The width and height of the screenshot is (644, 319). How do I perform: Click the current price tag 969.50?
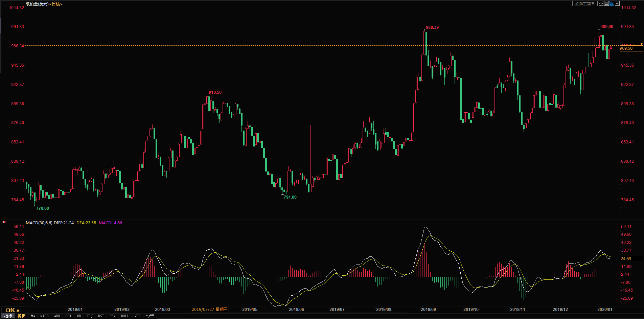click(x=631, y=48)
